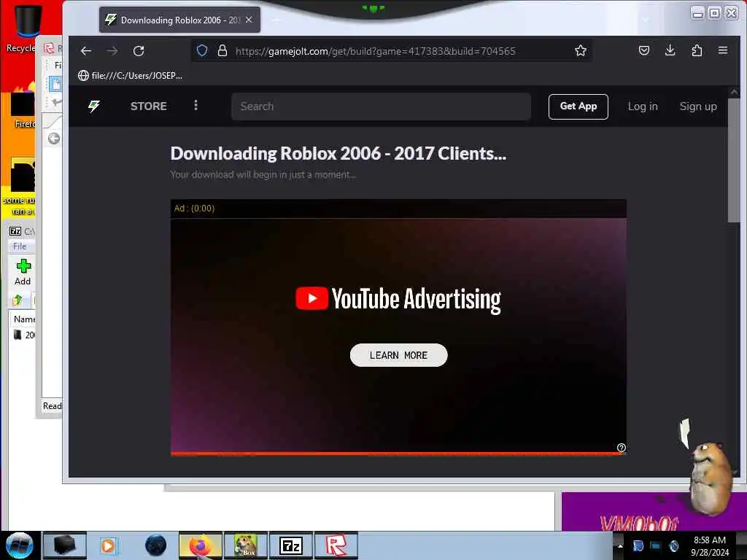Reload the Game Jolt page

(x=139, y=51)
